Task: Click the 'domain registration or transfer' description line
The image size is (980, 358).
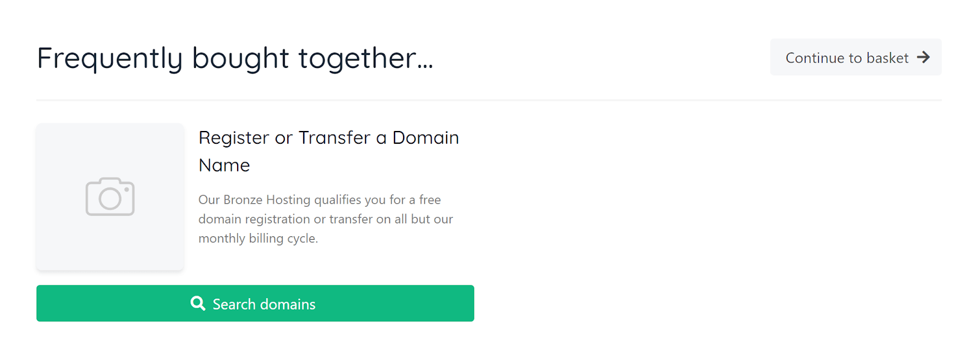Action: pyautogui.click(x=326, y=219)
